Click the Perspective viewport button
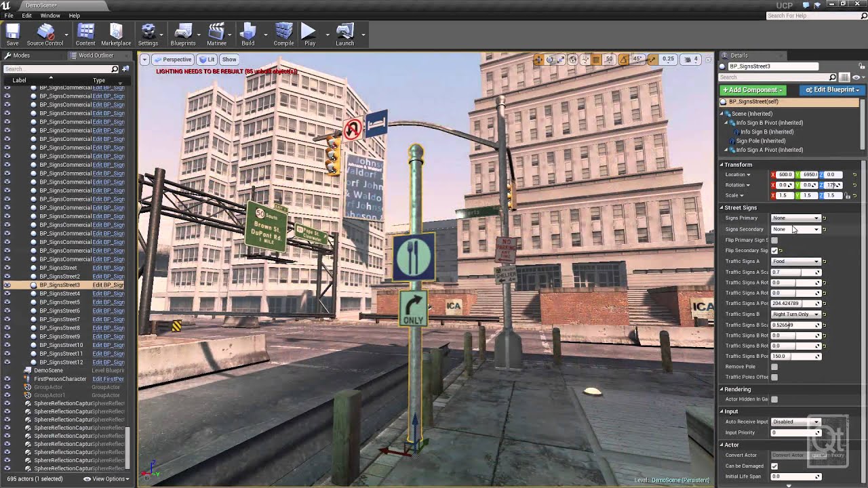Image resolution: width=868 pixels, height=488 pixels. (172, 60)
